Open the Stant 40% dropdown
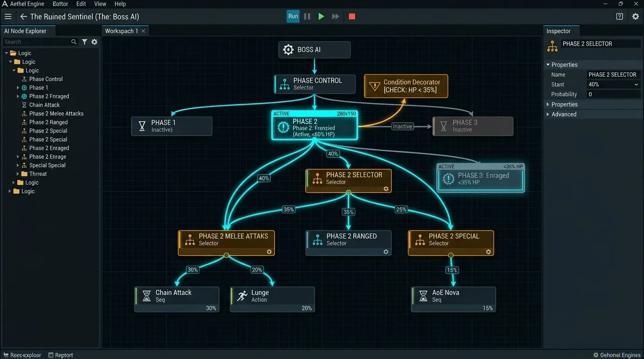 [x=614, y=85]
